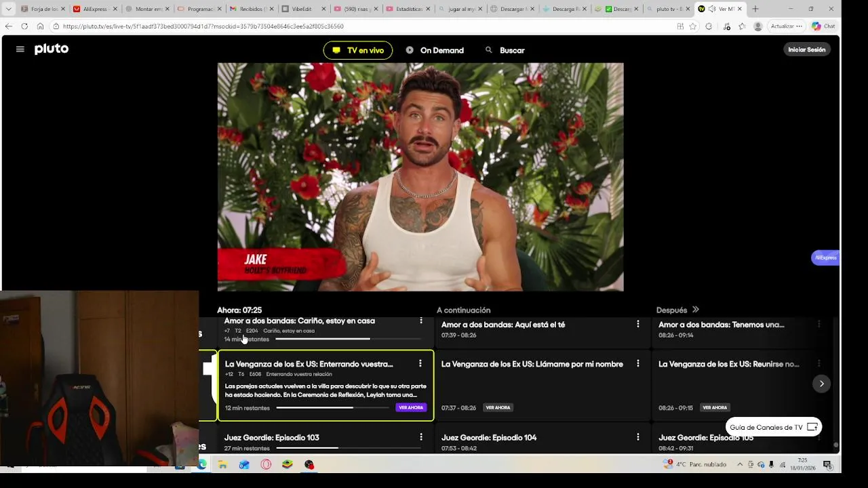The height and width of the screenshot is (488, 868).
Task: Click Ver Ahora under Reunirse no episode
Action: 715,407
